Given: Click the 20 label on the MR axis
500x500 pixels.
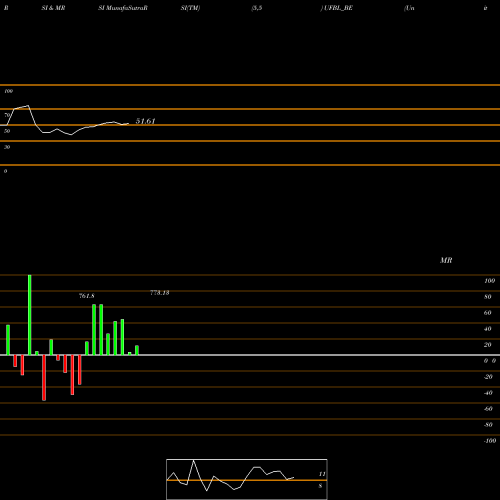Looking at the screenshot, I should point(488,345).
